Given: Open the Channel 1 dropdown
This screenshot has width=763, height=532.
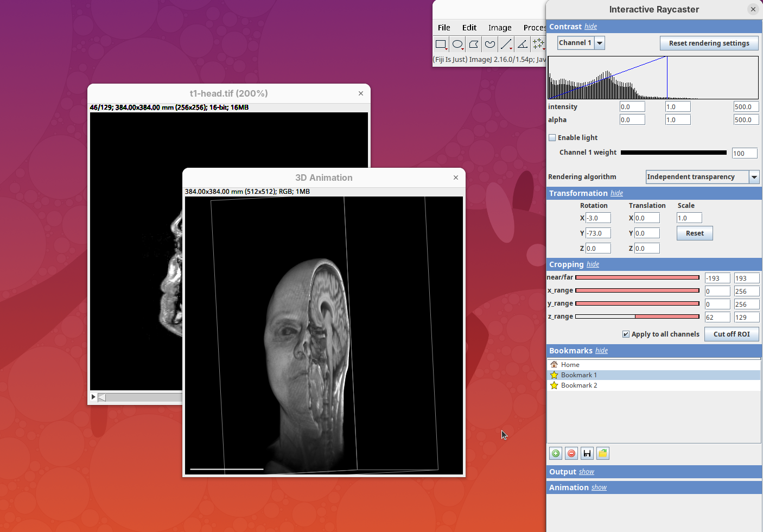Looking at the screenshot, I should coord(600,43).
